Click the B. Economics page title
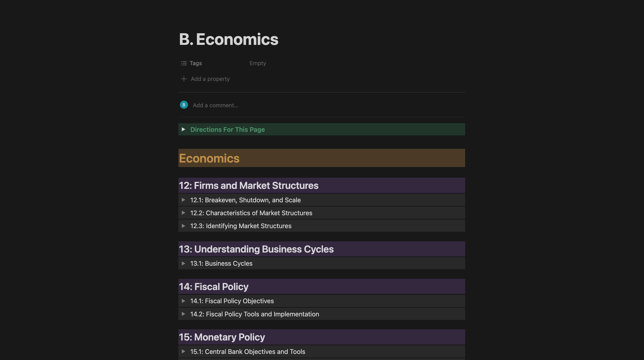The width and height of the screenshot is (644, 360). point(229,39)
